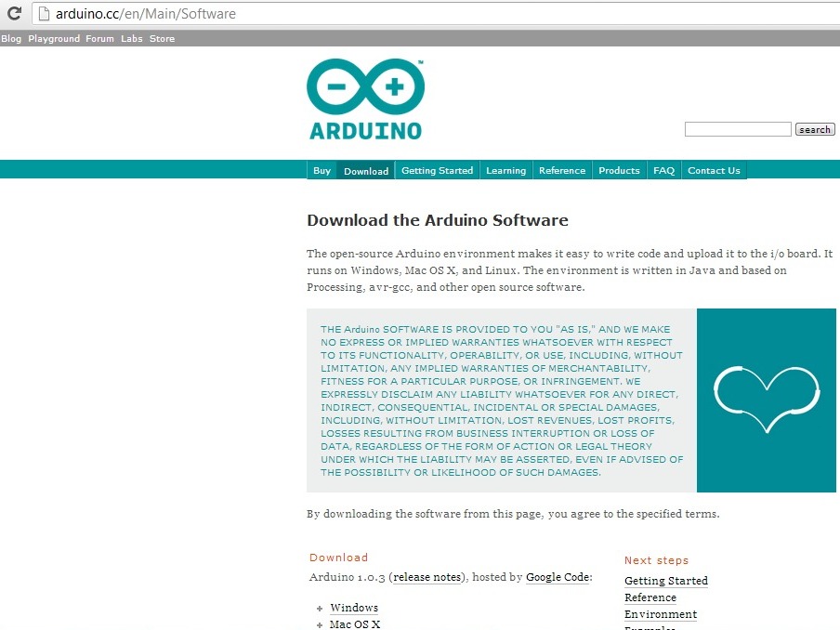Select the Reference navigation tab
The image size is (840, 630).
coord(562,170)
